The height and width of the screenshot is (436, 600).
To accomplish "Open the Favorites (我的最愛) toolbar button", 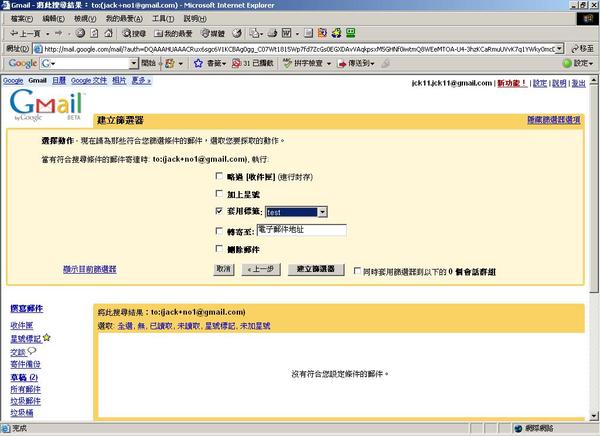I will (x=173, y=34).
